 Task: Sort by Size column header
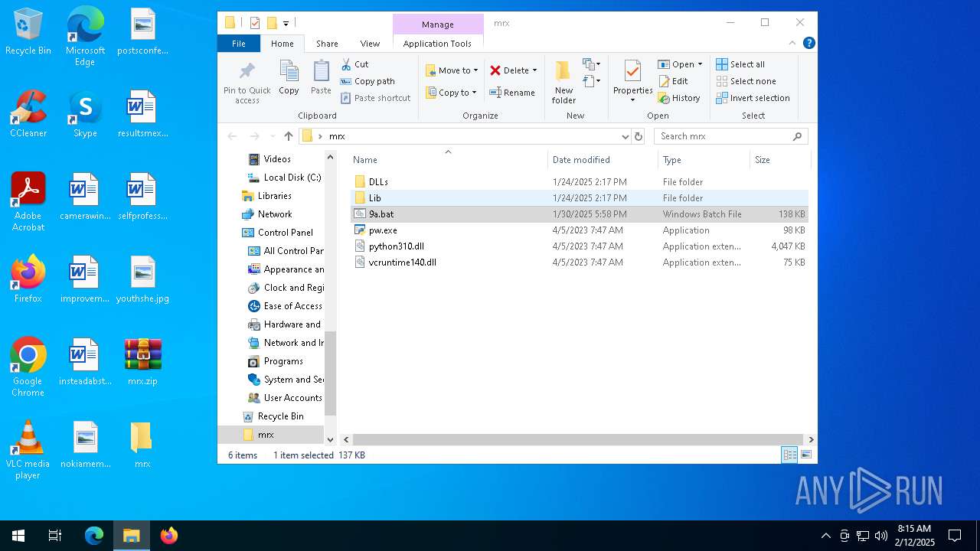pos(779,160)
